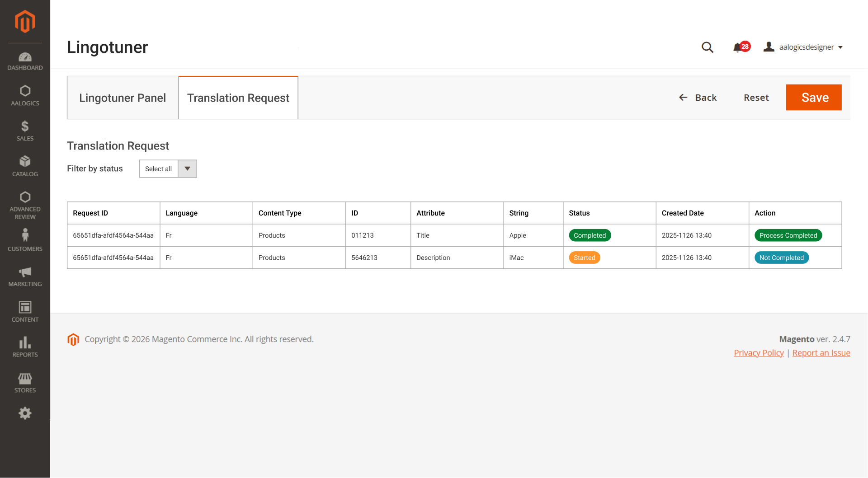Open the Advanced Review sidebar menu
This screenshot has width=868, height=478.
point(25,206)
